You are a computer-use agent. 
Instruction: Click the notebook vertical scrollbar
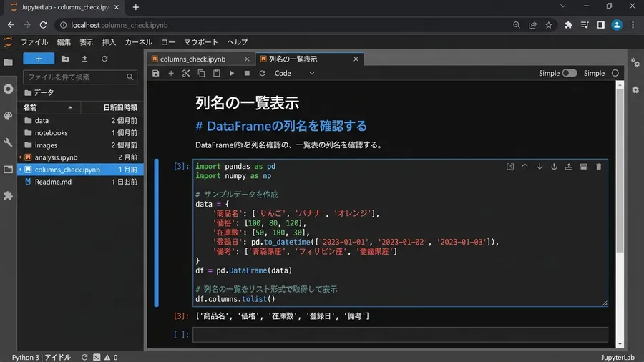[x=620, y=170]
